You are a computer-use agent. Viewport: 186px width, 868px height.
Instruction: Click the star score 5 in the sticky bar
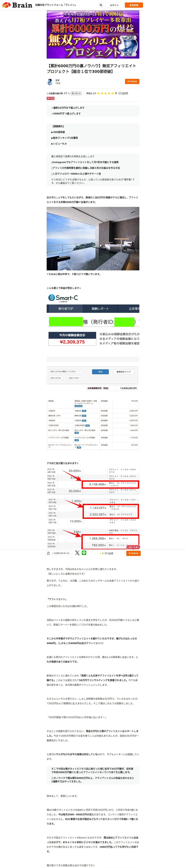tap(101, 553)
